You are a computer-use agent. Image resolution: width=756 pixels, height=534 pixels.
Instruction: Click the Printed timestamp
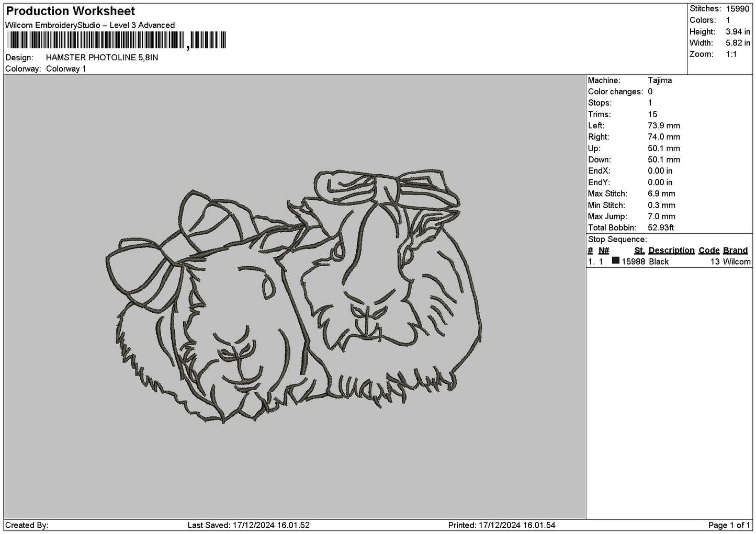502,525
